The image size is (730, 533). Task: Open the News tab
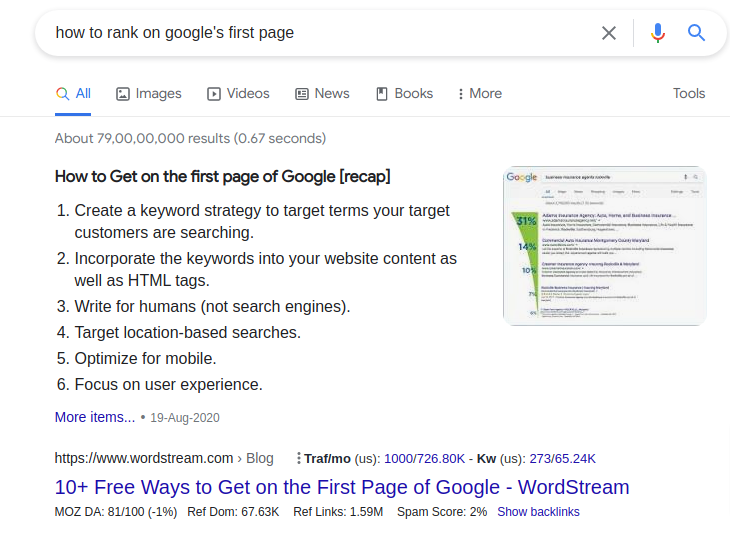(x=322, y=94)
